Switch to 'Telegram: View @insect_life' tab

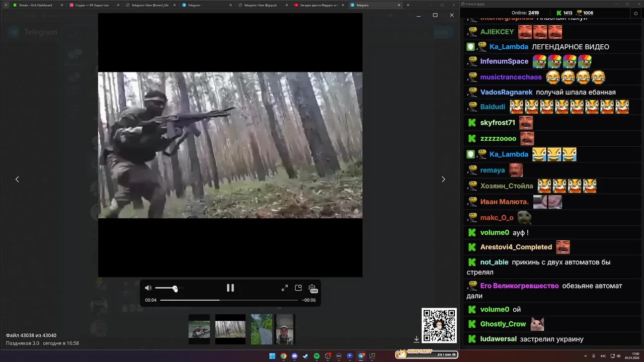coord(150,5)
